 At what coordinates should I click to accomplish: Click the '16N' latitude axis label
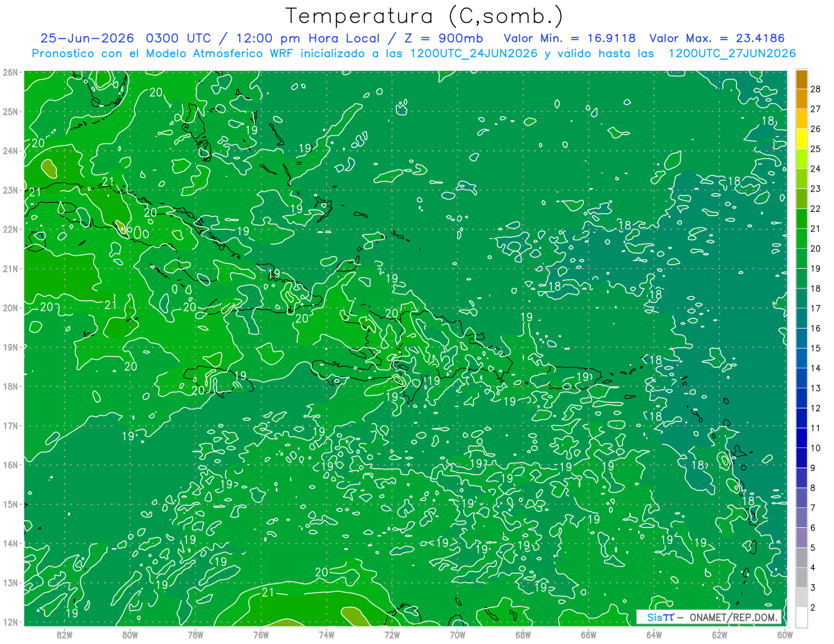pyautogui.click(x=10, y=465)
